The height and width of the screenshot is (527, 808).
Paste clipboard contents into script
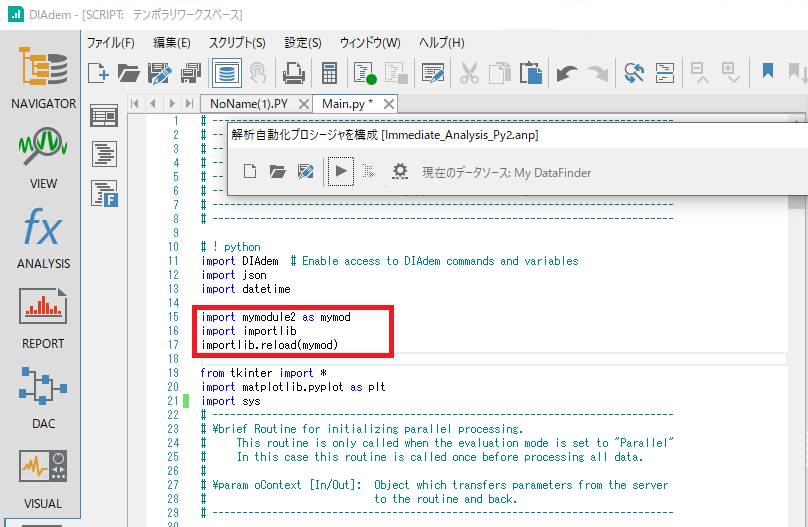coord(531,73)
